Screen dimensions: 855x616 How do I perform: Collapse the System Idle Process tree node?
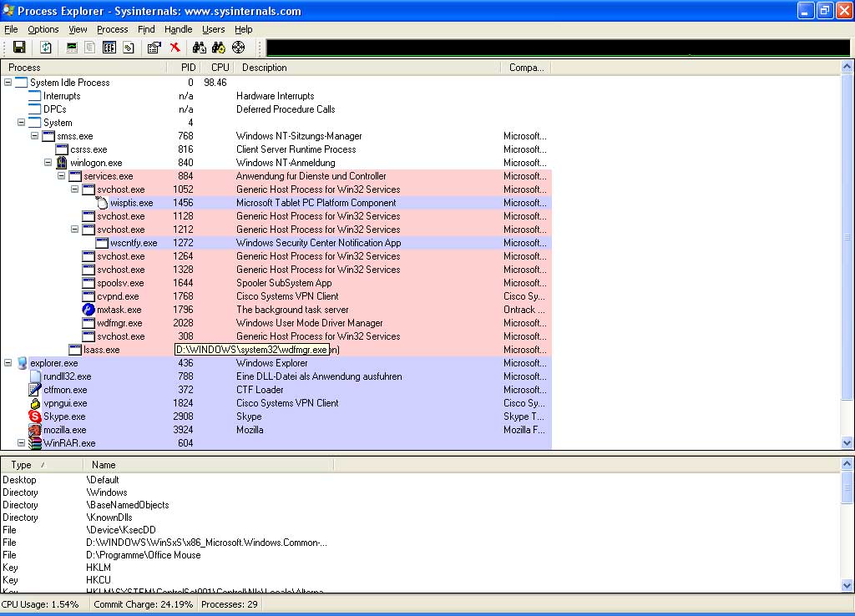pyautogui.click(x=8, y=83)
